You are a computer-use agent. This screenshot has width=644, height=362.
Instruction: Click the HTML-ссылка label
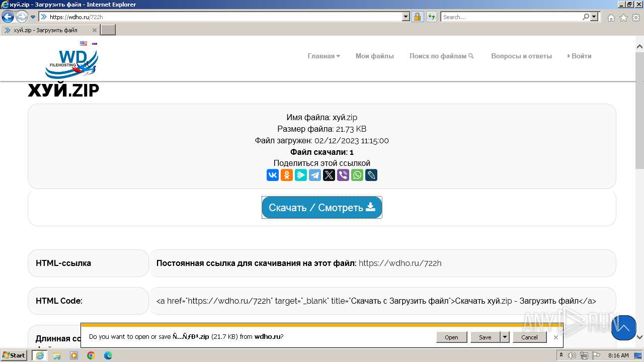click(x=63, y=263)
